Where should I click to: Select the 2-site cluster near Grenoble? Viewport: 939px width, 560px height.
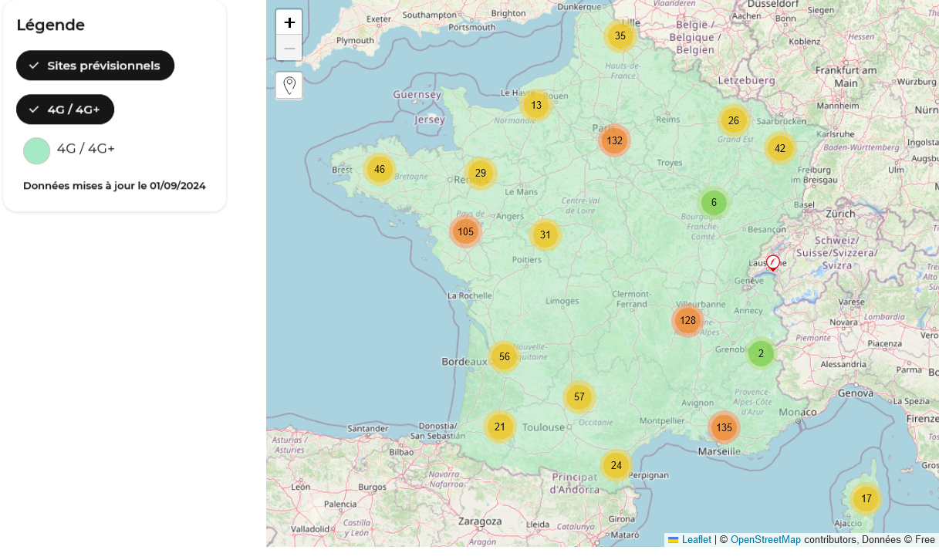click(x=761, y=353)
